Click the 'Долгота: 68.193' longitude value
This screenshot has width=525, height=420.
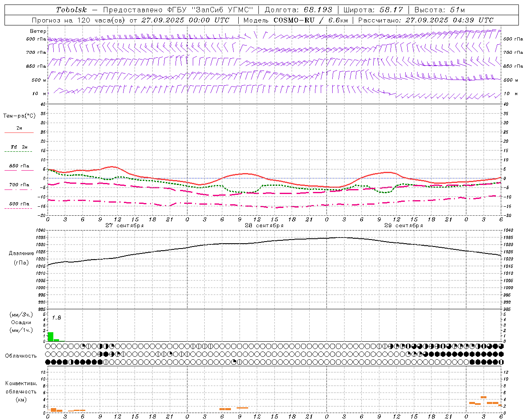(299, 10)
